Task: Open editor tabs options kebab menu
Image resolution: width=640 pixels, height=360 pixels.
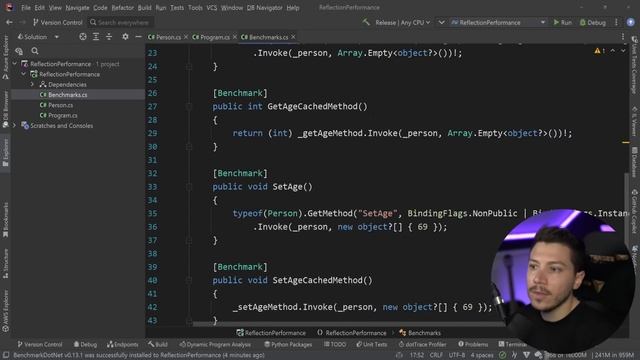Action: pyautogui.click(x=623, y=37)
